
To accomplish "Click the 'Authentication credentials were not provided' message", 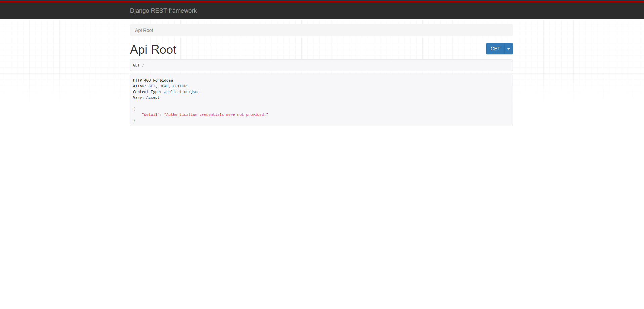I will pos(216,115).
